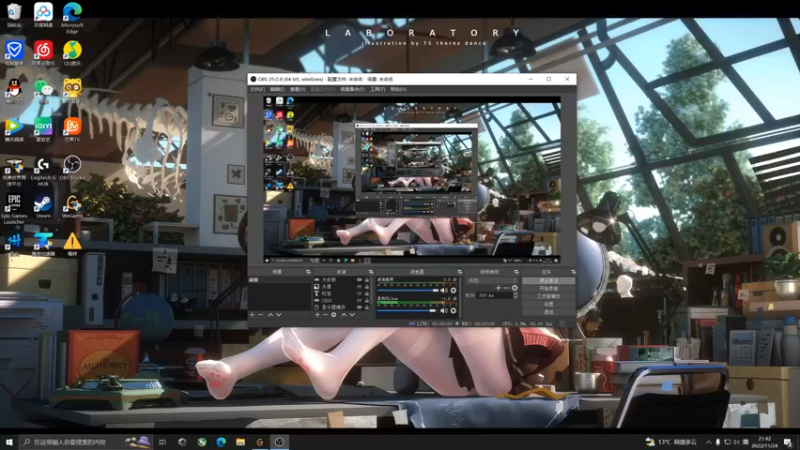Open the 场景集合(S) menu in OBS
Screen dimensions: 800x450
click(x=353, y=89)
